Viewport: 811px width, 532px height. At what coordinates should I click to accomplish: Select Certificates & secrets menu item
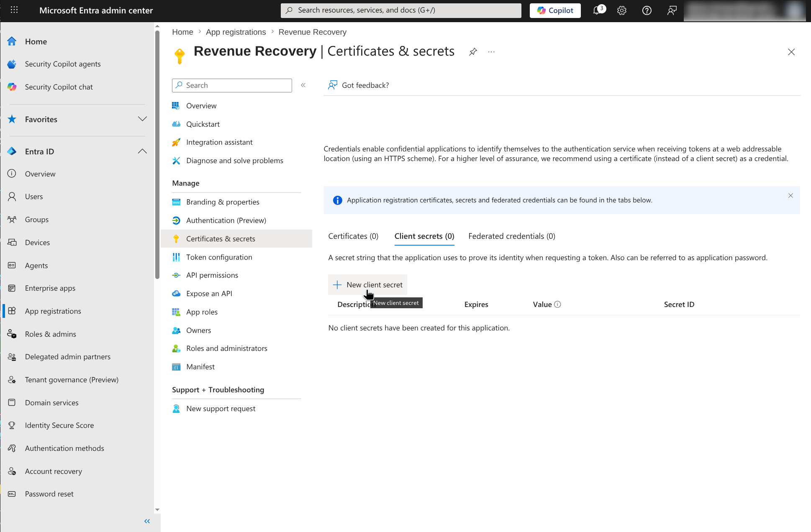[x=236, y=239]
